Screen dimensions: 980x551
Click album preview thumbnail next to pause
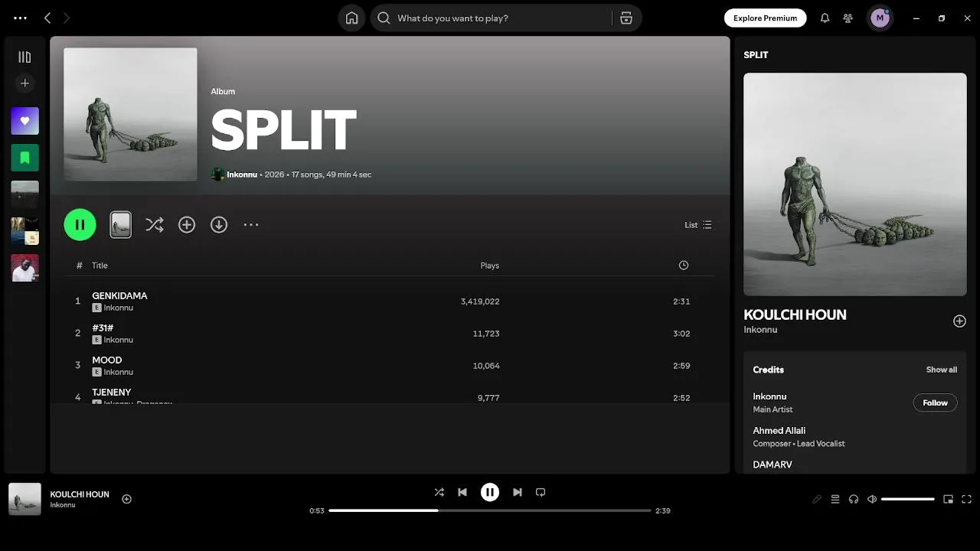pos(120,224)
